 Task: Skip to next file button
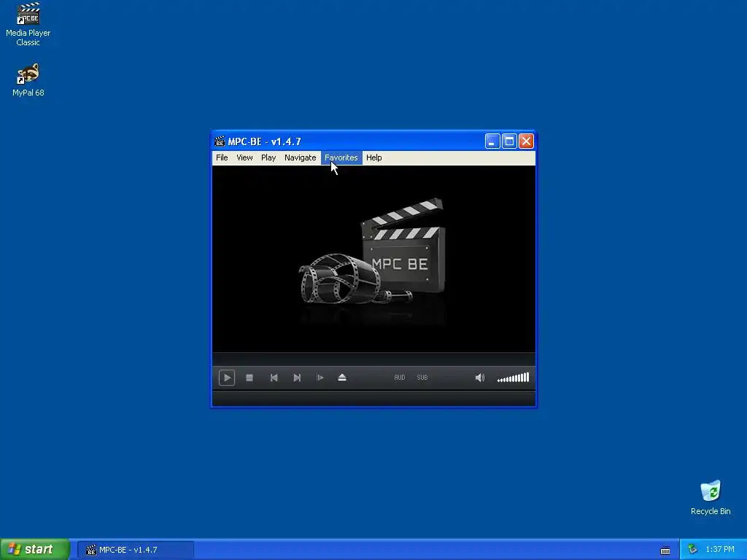pyautogui.click(x=297, y=378)
